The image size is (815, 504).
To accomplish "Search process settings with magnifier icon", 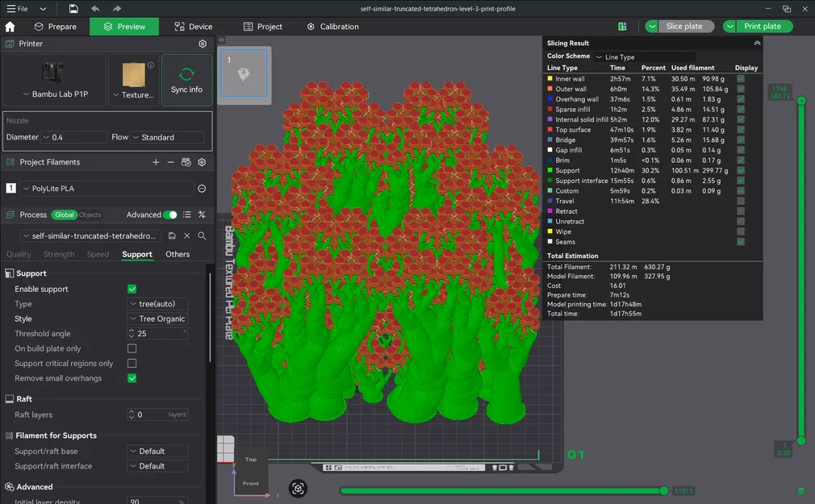I will (x=203, y=236).
